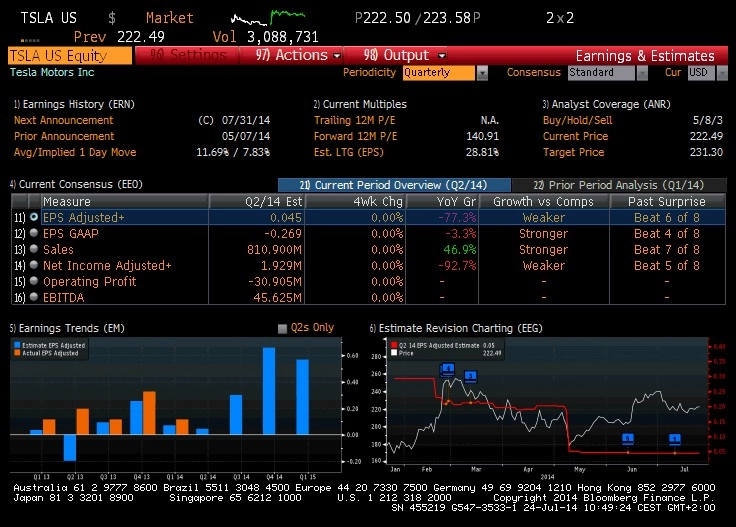Click the intraday price sparkline chart

(x=268, y=18)
